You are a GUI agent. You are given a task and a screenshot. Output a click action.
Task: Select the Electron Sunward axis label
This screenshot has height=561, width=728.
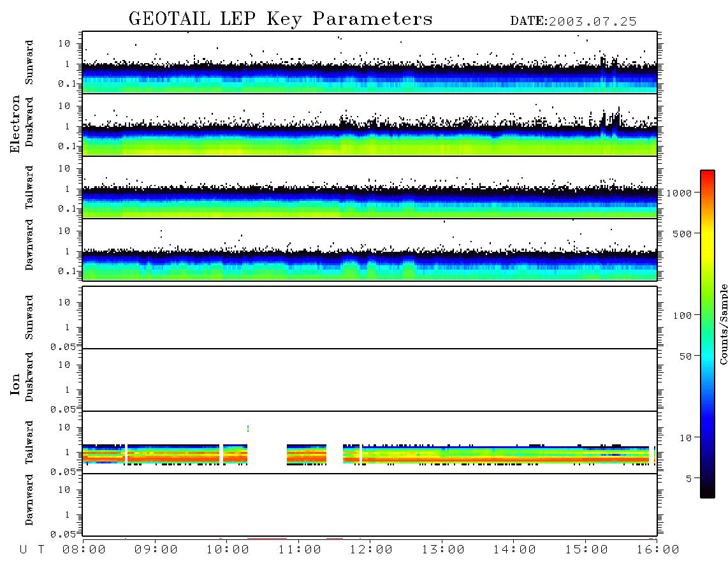tap(29, 62)
